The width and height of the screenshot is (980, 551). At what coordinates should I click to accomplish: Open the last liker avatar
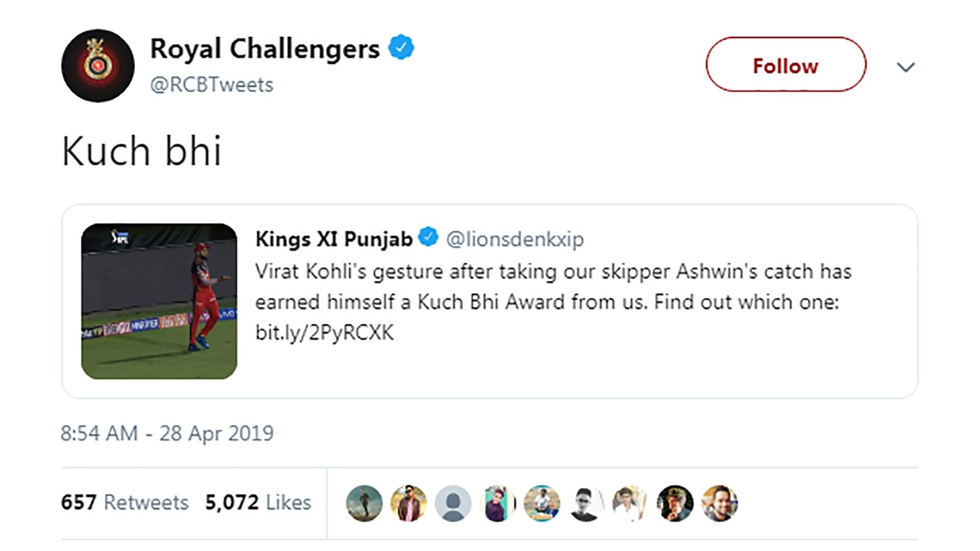(x=720, y=503)
